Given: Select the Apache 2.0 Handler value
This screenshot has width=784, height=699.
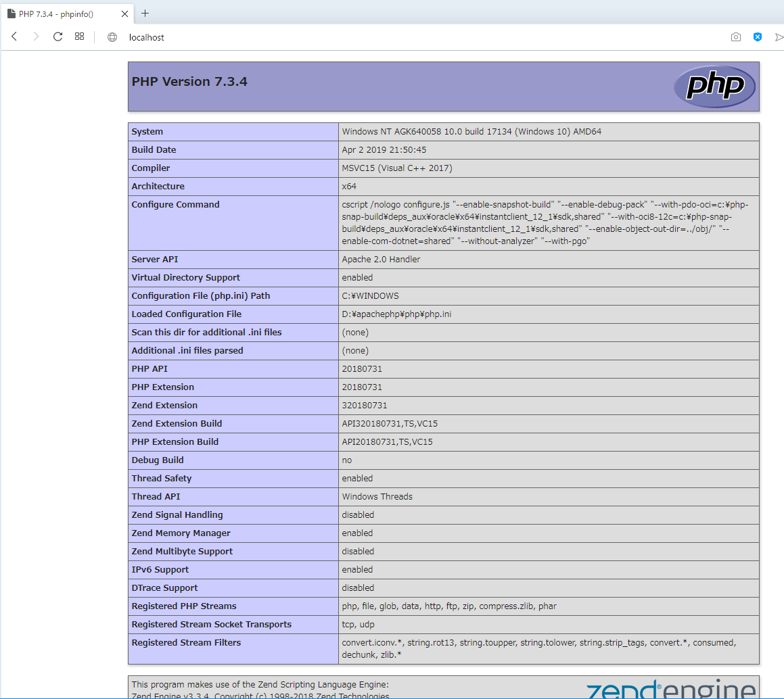Looking at the screenshot, I should tap(381, 260).
